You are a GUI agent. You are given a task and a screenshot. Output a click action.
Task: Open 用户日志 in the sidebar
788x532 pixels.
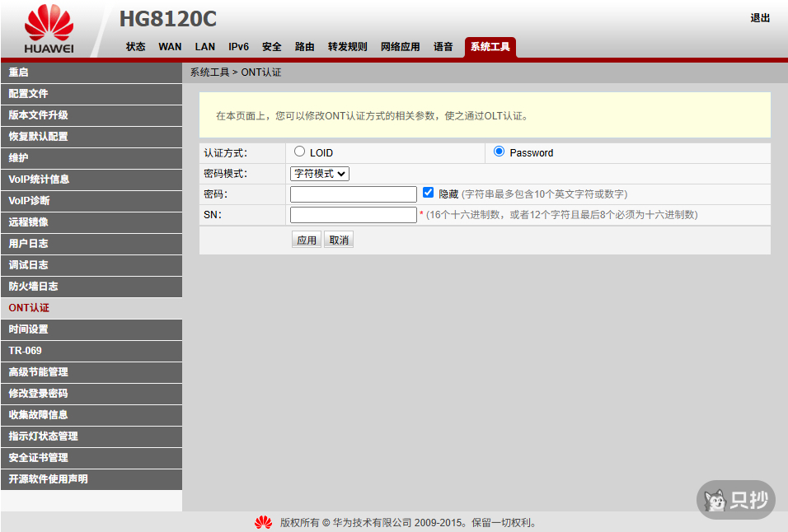(x=91, y=244)
